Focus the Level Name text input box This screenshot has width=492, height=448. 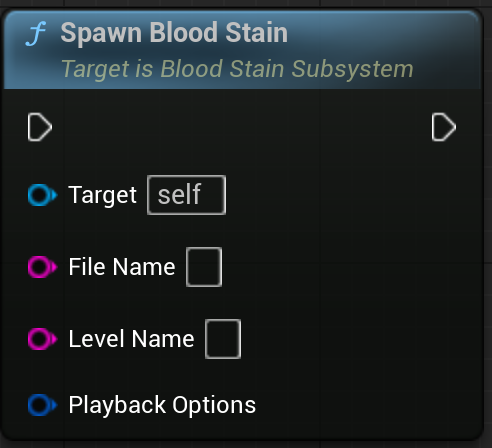(223, 339)
